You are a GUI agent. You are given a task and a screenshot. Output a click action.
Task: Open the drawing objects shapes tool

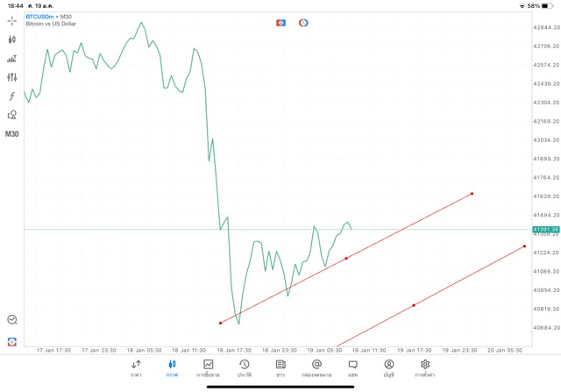pos(12,115)
